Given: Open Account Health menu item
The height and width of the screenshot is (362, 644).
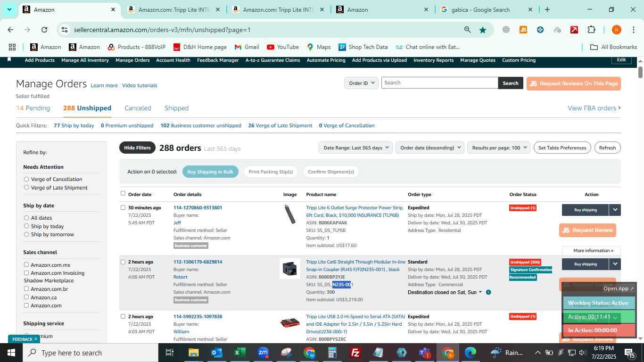Looking at the screenshot, I should (173, 60).
